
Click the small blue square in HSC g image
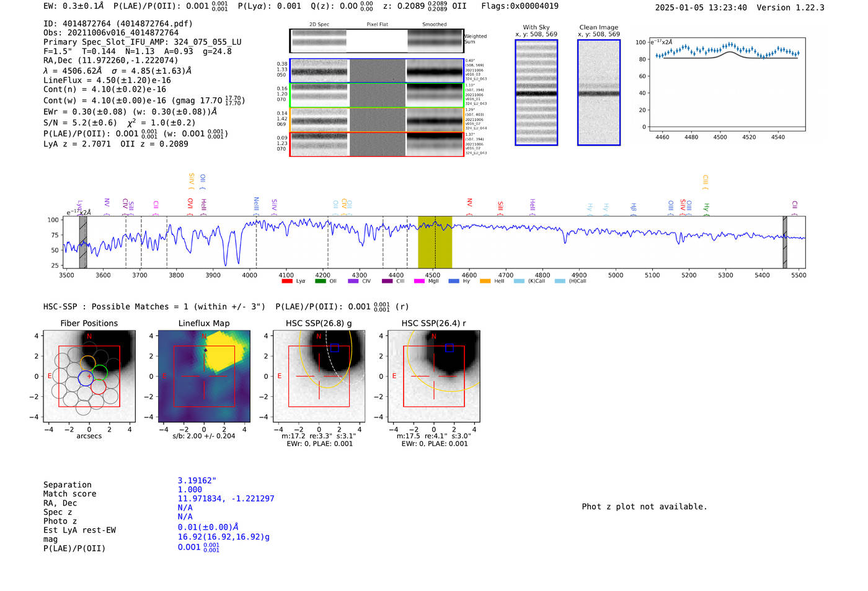(x=335, y=348)
